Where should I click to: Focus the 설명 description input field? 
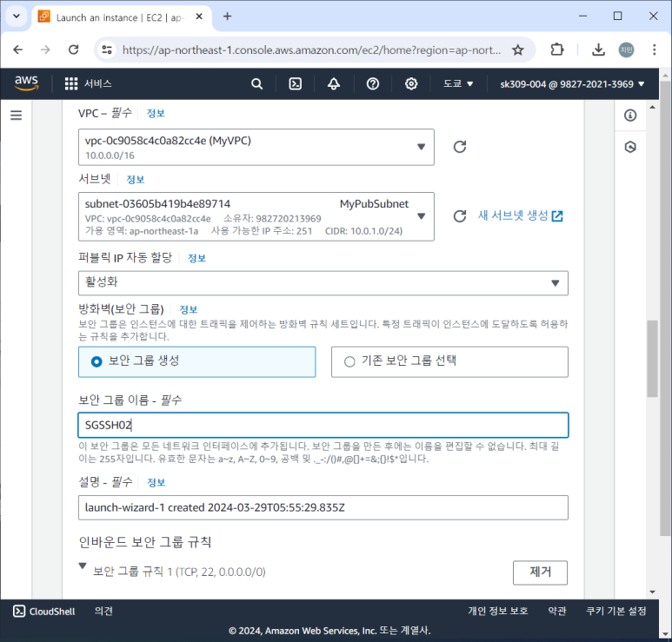pos(323,508)
